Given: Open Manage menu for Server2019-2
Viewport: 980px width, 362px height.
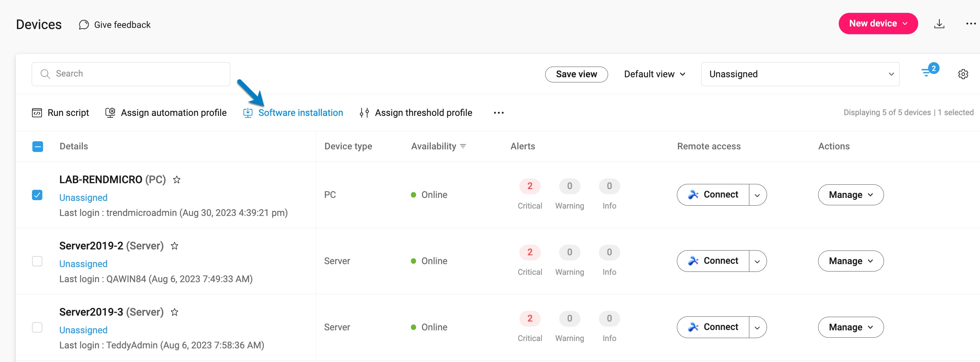Looking at the screenshot, I should point(851,261).
